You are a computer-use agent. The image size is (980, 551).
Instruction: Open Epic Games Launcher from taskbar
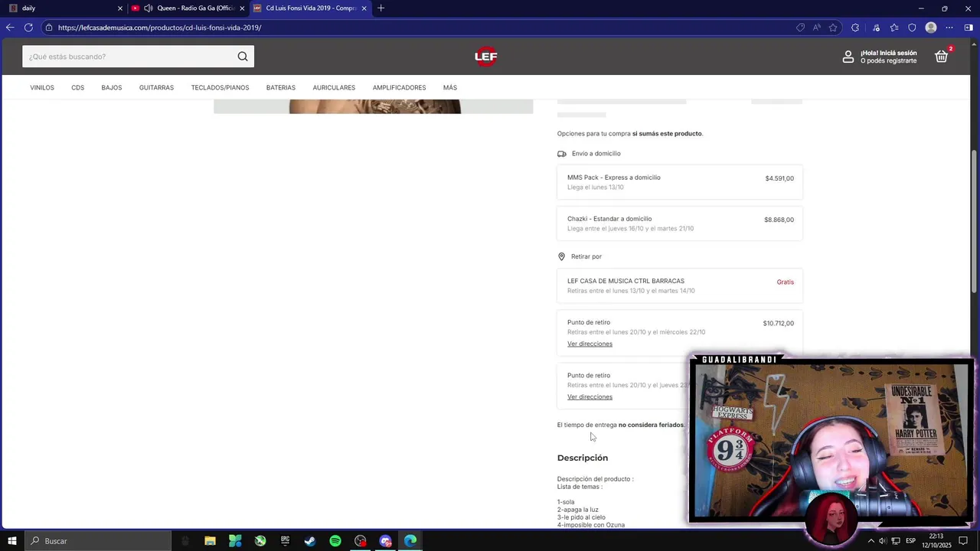[x=285, y=541]
